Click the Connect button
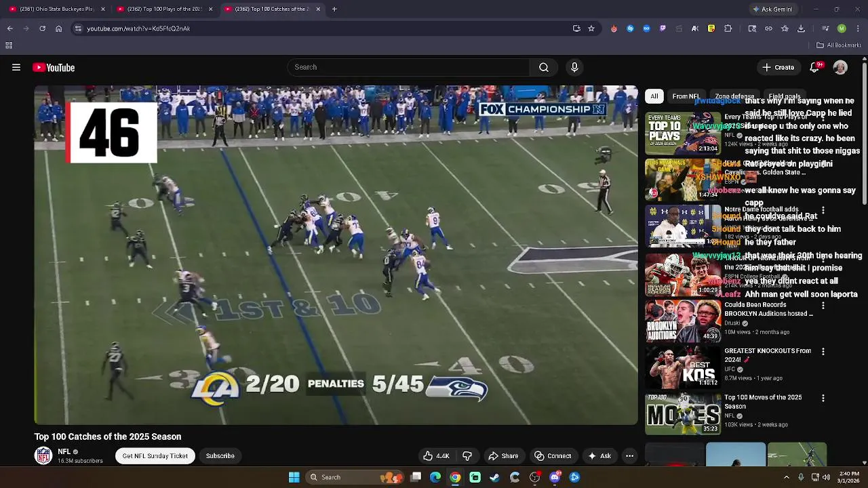This screenshot has height=488, width=868. click(x=552, y=455)
